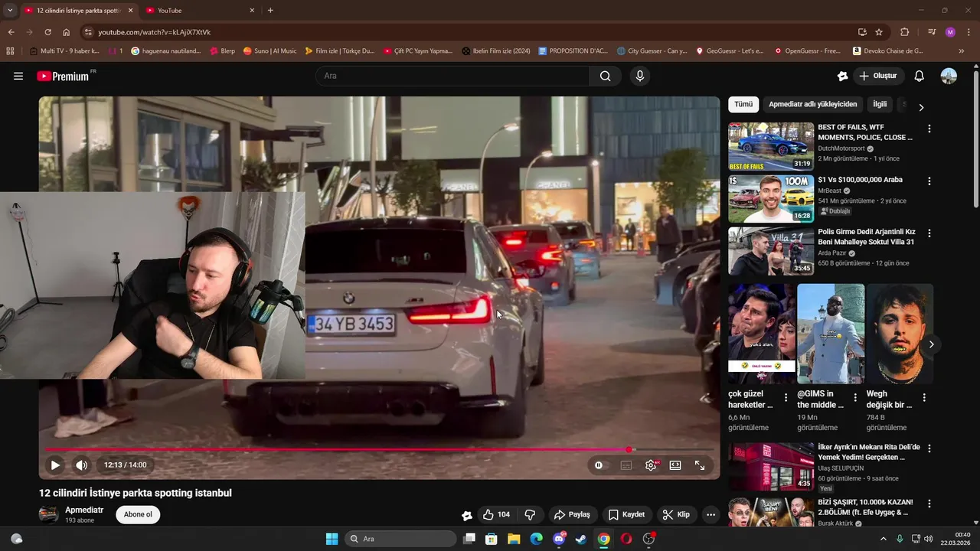Show hidden system tray icons
Screen dimensions: 980x551
pyautogui.click(x=883, y=539)
